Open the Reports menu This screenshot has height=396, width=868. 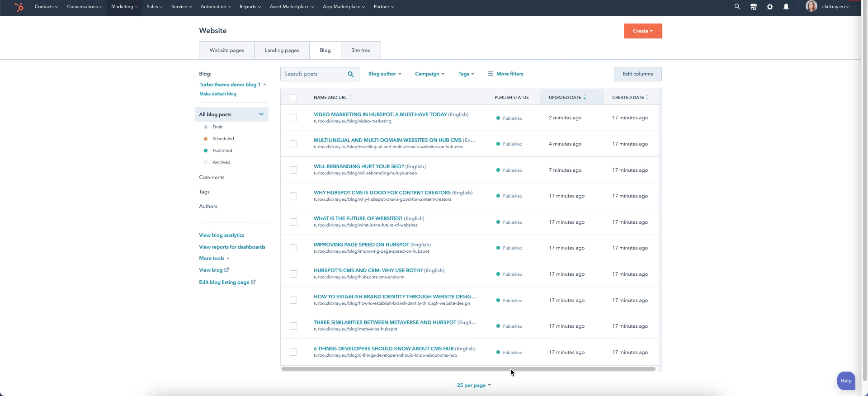point(250,7)
